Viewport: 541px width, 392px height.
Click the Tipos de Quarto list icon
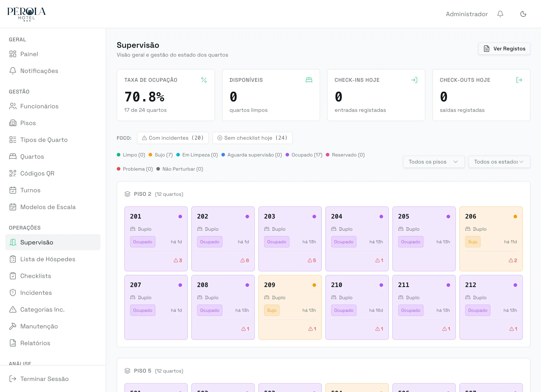pos(13,140)
